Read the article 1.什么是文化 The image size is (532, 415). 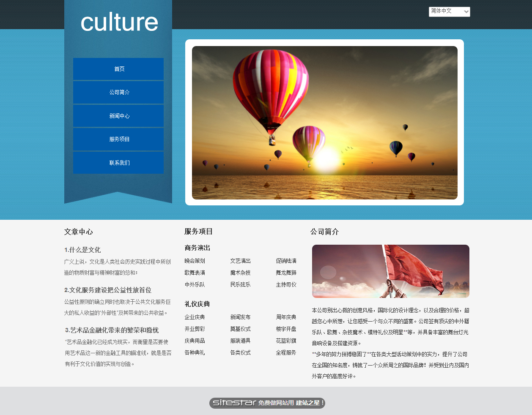[82, 250]
